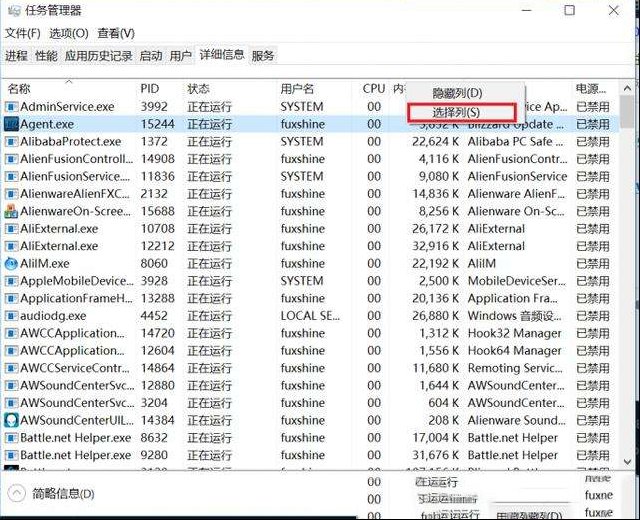Switch to the 应用历史记录 tab
Screen dimensions: 640x520
(98, 56)
